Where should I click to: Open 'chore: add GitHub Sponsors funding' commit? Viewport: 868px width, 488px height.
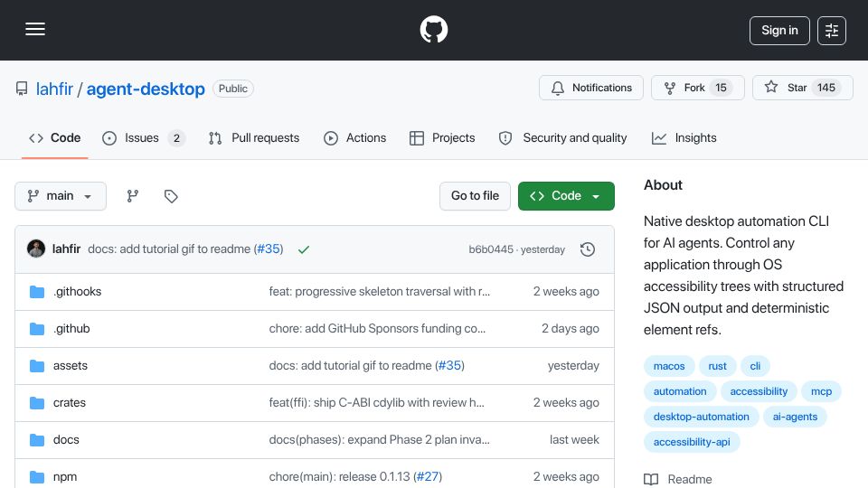point(377,329)
